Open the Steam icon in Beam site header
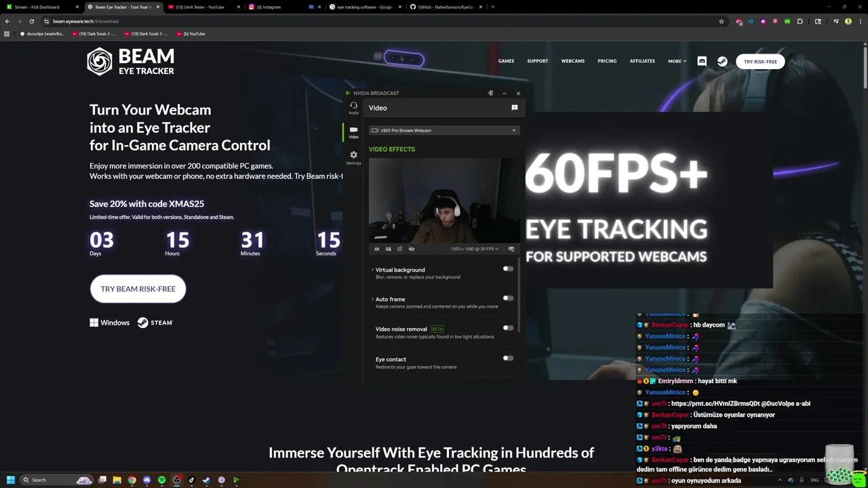 point(723,61)
